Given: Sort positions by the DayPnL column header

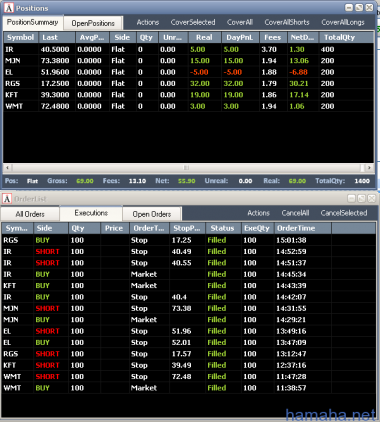Looking at the screenshot, I should point(239,37).
